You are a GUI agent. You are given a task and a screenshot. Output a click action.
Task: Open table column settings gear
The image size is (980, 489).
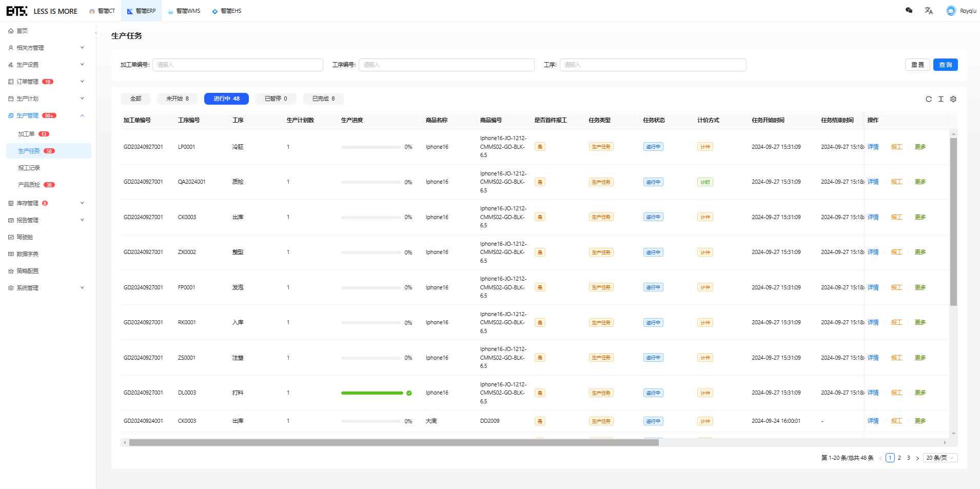pyautogui.click(x=953, y=99)
